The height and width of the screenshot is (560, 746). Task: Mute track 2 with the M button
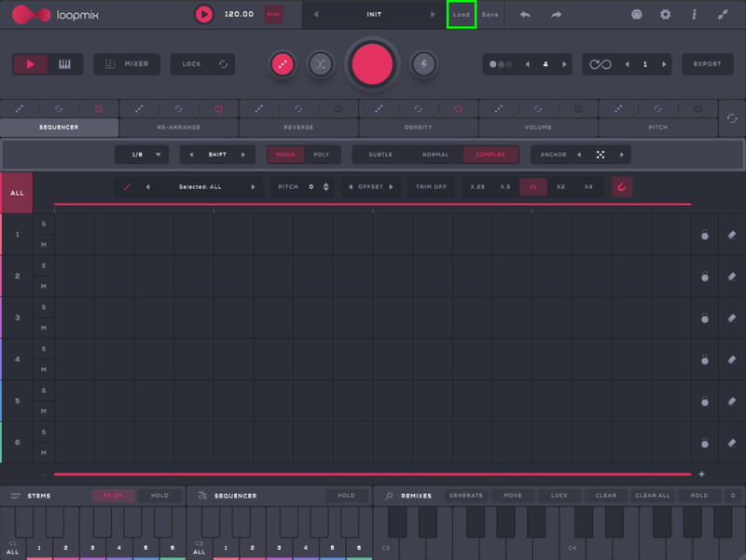pos(44,286)
